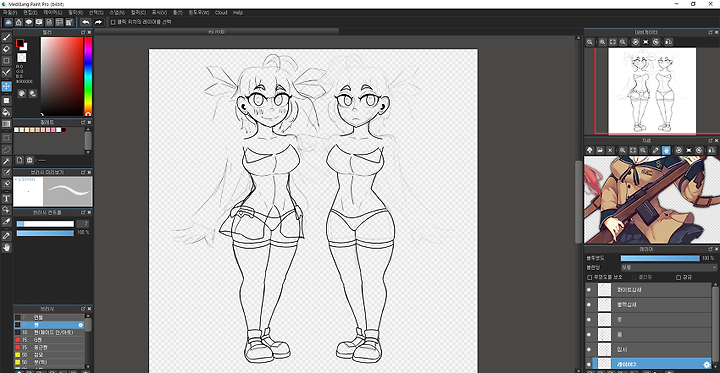Select the Move tool

[6, 86]
